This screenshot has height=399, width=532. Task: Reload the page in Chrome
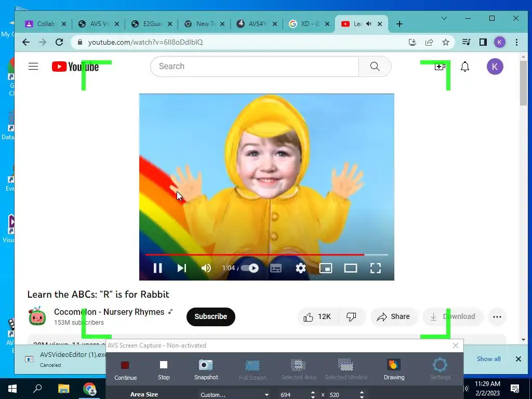(59, 42)
